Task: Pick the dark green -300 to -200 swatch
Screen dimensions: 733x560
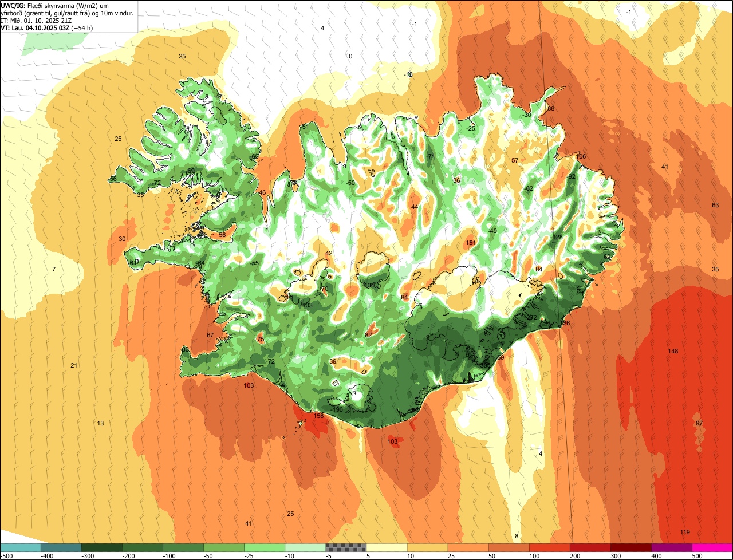Action: (101, 547)
